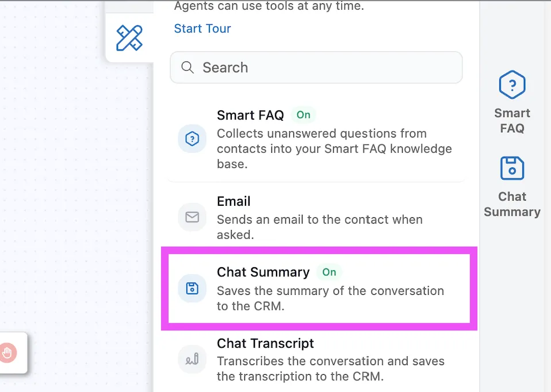
Task: Click the Chat Summary disk icon in the tool list
Action: point(192,288)
